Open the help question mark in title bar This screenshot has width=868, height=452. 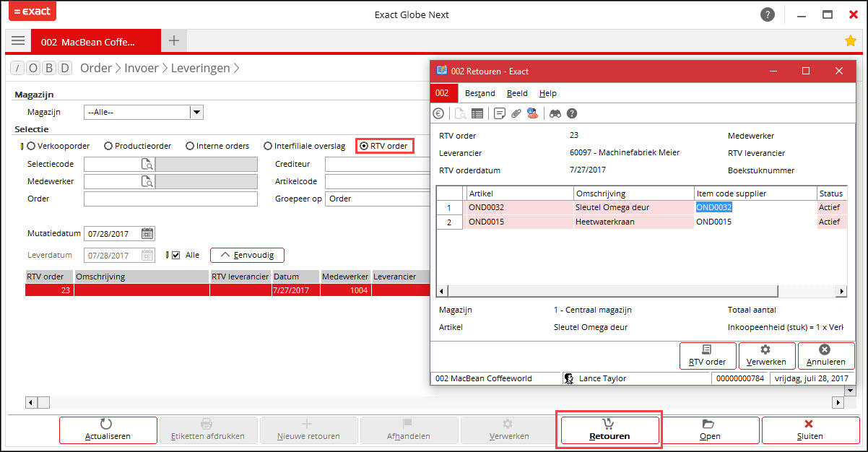pos(768,14)
